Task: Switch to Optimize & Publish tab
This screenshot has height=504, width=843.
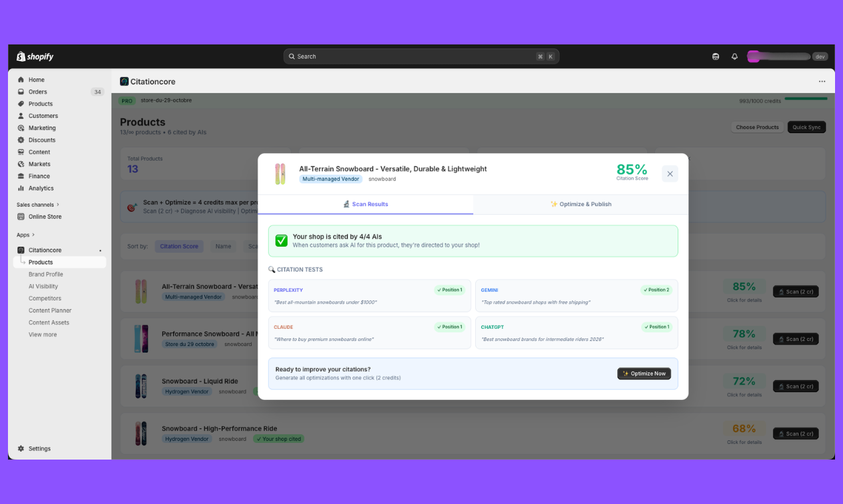Action: point(581,204)
